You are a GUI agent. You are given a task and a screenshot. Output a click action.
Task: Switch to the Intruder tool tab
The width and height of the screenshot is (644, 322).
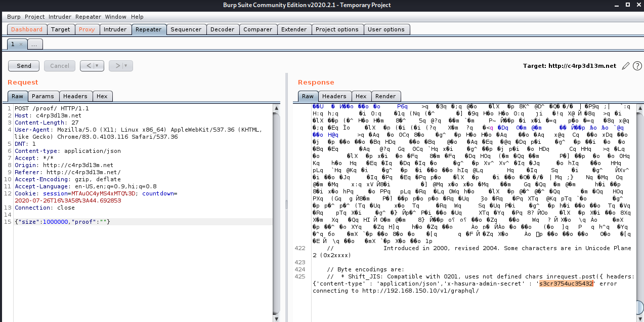click(115, 29)
